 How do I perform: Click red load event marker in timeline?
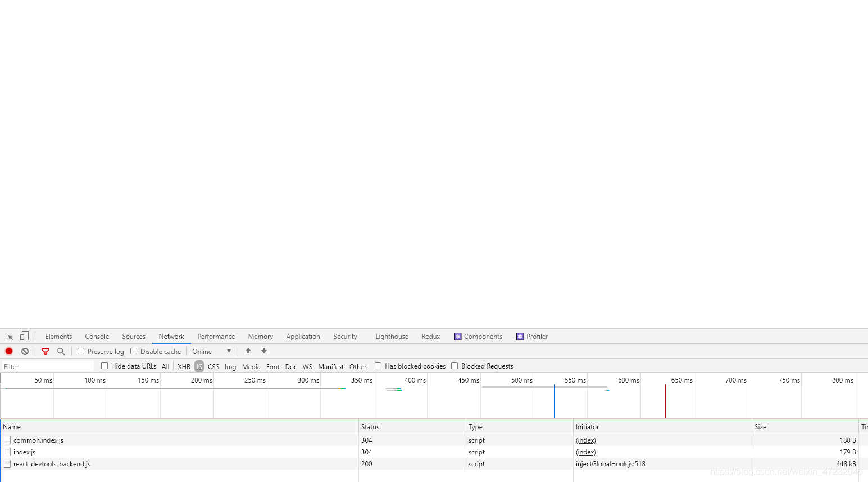(665, 401)
